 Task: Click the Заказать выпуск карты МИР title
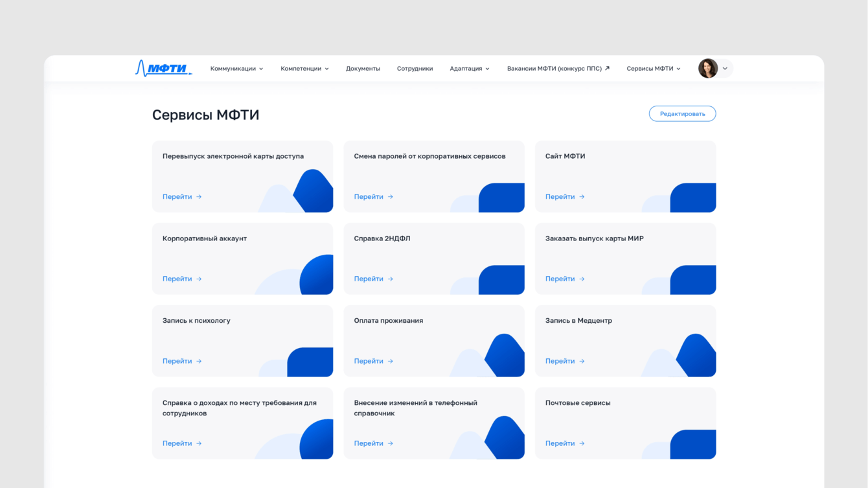pos(595,238)
